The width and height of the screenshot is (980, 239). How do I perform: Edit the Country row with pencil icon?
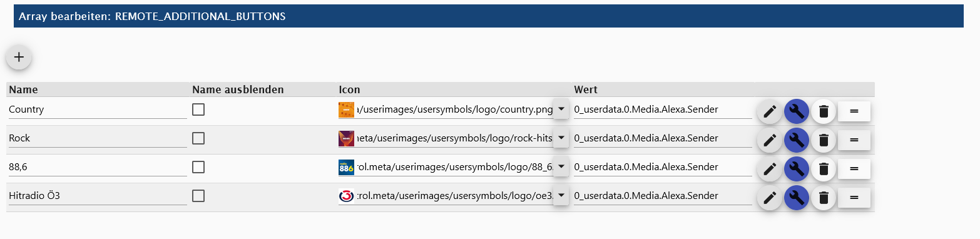coord(770,112)
